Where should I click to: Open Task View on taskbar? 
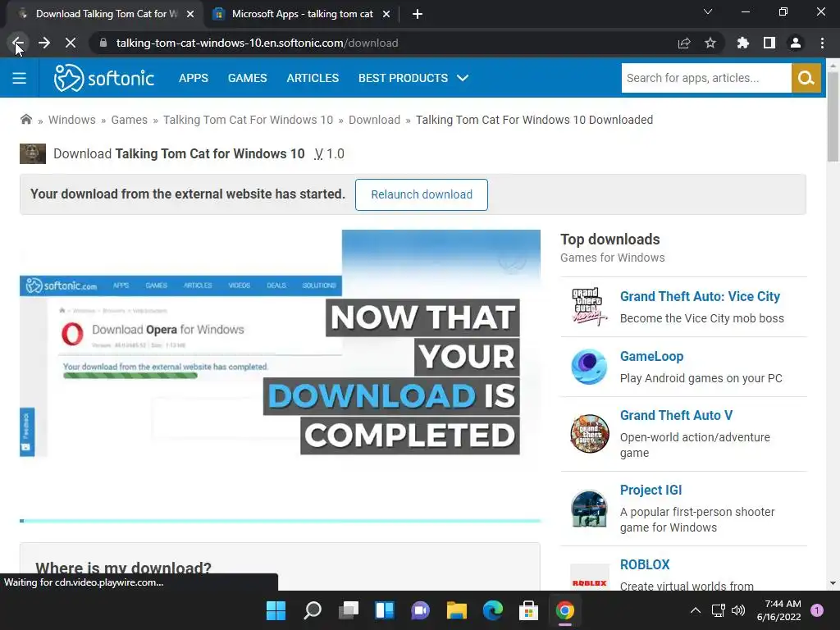tap(349, 610)
